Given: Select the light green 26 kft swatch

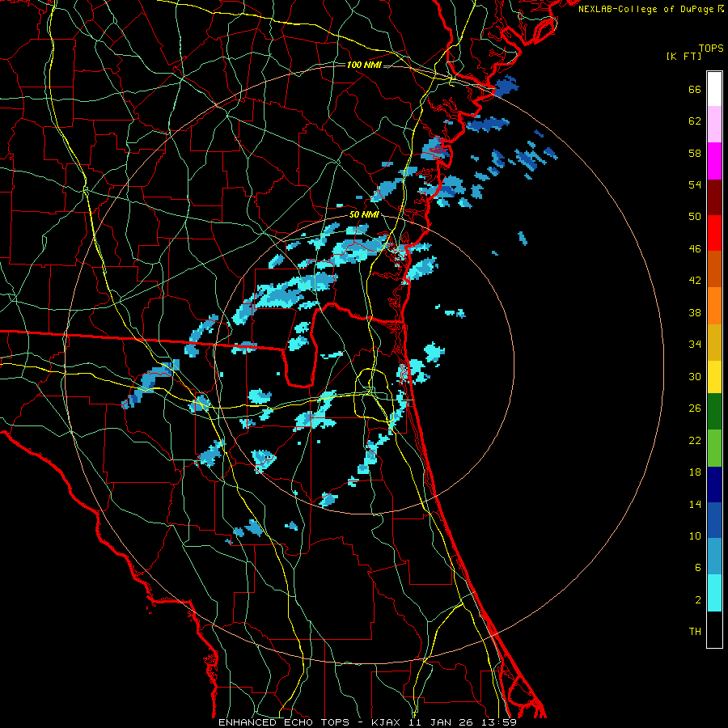Looking at the screenshot, I should click(714, 448).
